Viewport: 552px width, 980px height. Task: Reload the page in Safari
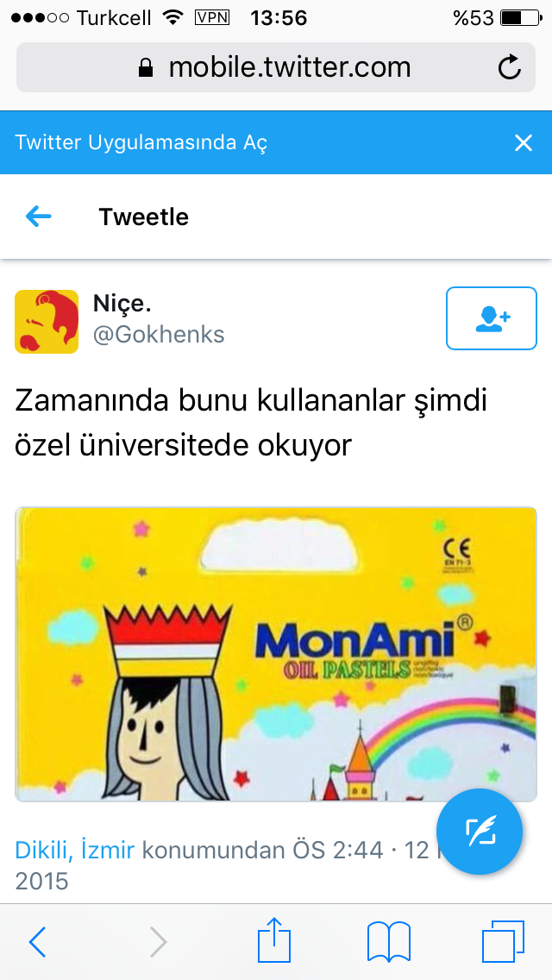(510, 67)
